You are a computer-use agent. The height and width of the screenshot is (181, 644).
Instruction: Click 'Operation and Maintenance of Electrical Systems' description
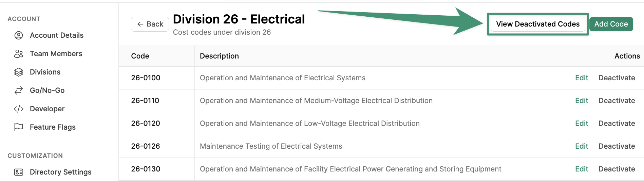tap(283, 78)
